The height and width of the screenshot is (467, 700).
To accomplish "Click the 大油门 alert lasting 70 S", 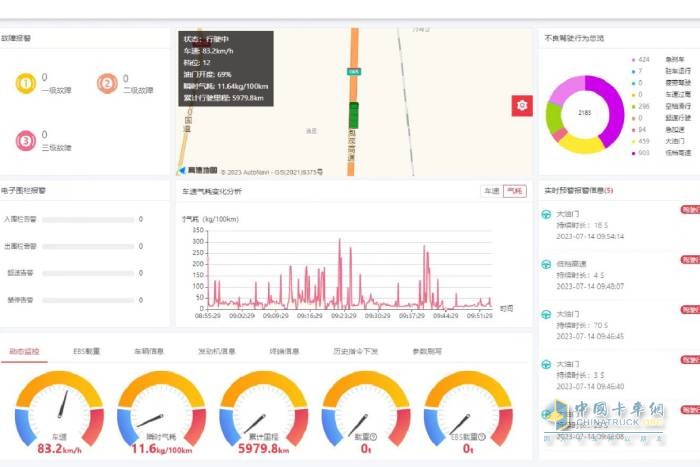I will point(619,325).
